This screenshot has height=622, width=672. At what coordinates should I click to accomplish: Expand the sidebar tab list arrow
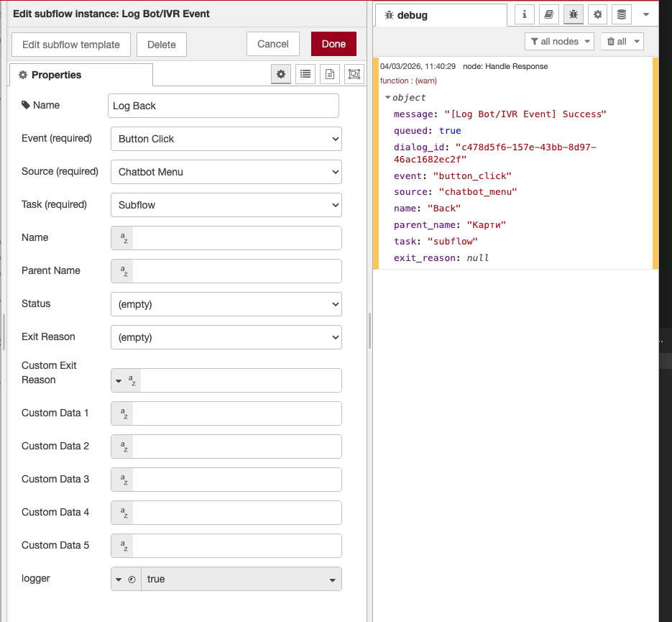tap(645, 14)
